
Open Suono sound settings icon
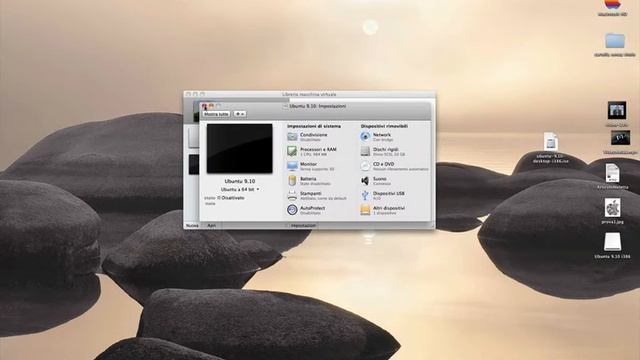click(365, 180)
